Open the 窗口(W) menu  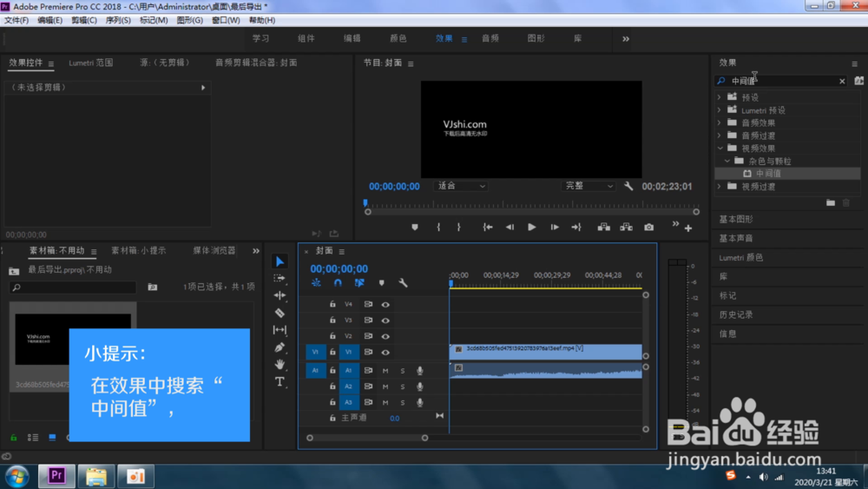(x=226, y=20)
